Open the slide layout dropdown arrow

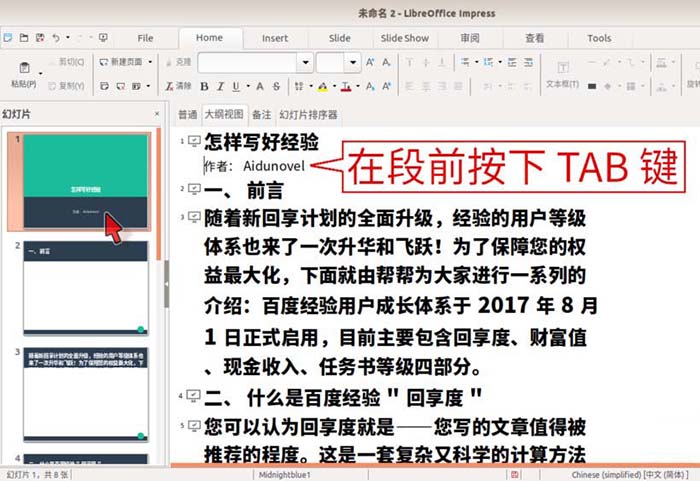coord(148,86)
